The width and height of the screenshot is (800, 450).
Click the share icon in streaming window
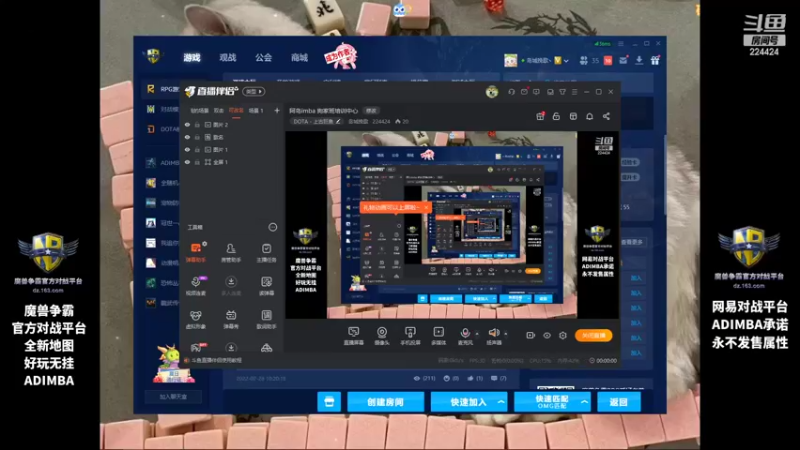coord(606,116)
